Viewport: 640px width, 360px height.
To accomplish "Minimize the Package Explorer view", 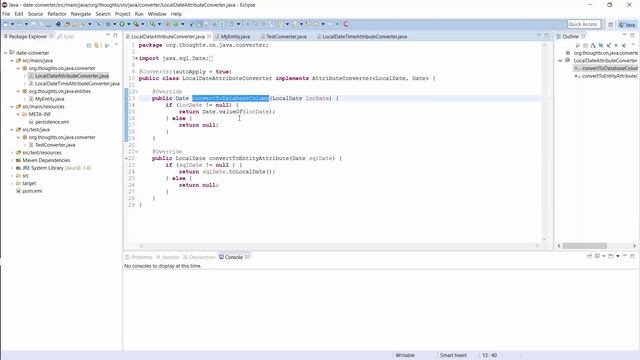I will click(x=108, y=36).
